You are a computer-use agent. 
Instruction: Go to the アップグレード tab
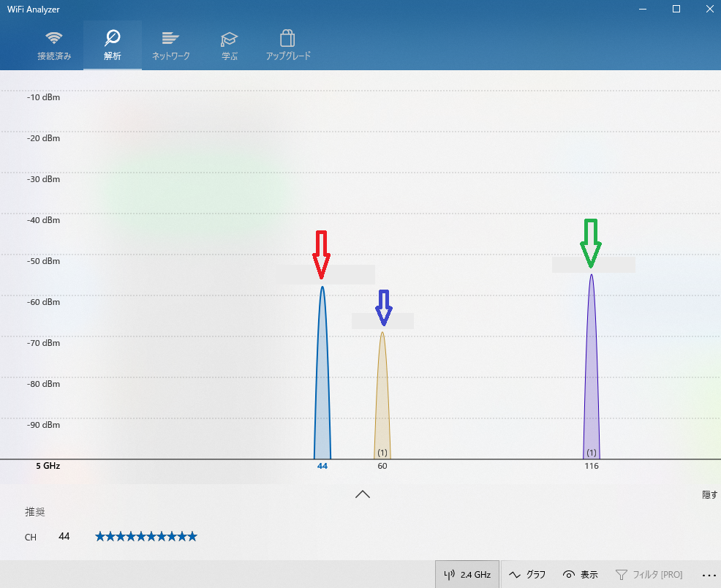288,45
